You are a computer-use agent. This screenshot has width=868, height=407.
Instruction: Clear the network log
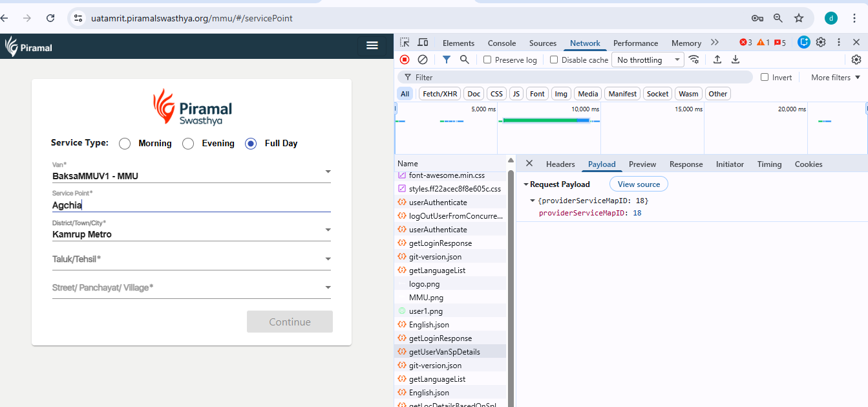click(423, 60)
